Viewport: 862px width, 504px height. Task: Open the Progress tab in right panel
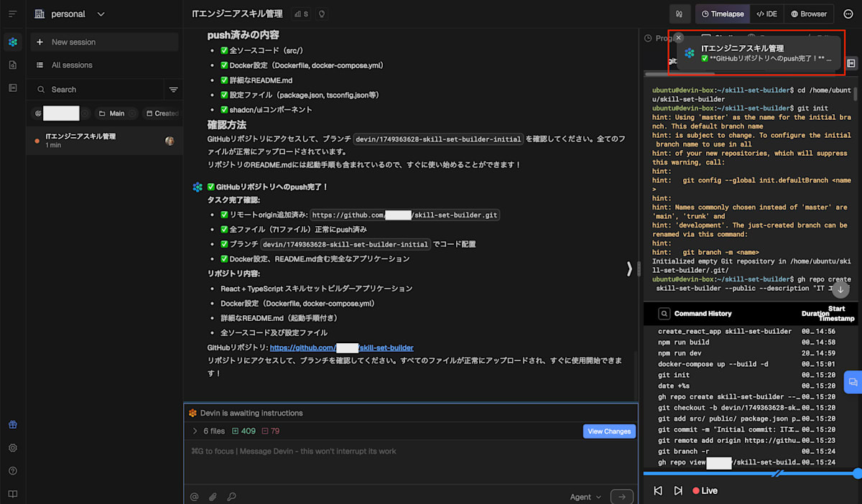(659, 39)
